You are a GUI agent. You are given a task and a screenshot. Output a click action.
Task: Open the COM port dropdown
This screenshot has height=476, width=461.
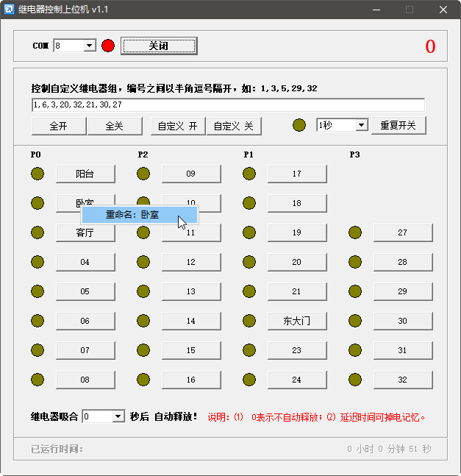tap(90, 46)
